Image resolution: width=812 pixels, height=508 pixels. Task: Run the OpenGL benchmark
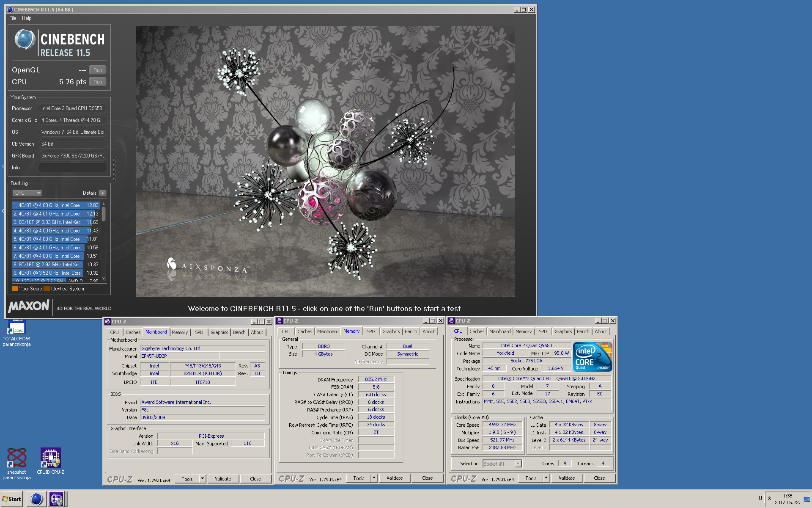(x=98, y=70)
